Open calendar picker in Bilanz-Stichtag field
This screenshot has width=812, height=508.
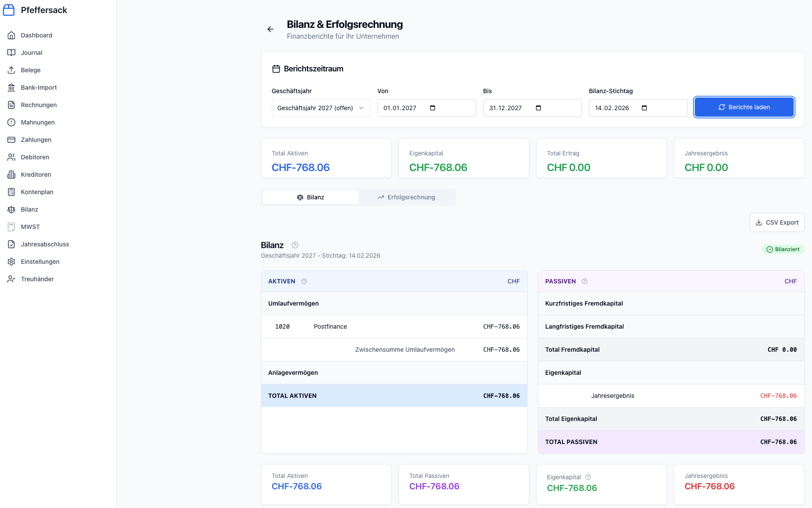(644, 108)
